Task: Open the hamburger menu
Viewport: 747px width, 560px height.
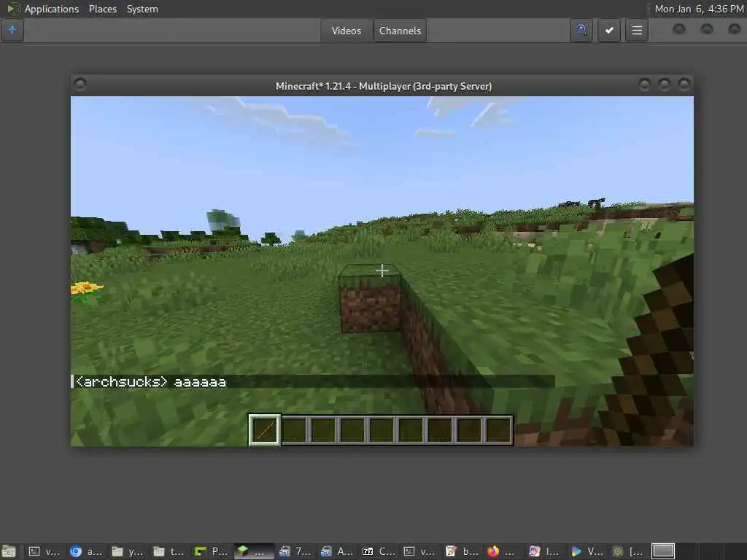Action: coord(636,31)
